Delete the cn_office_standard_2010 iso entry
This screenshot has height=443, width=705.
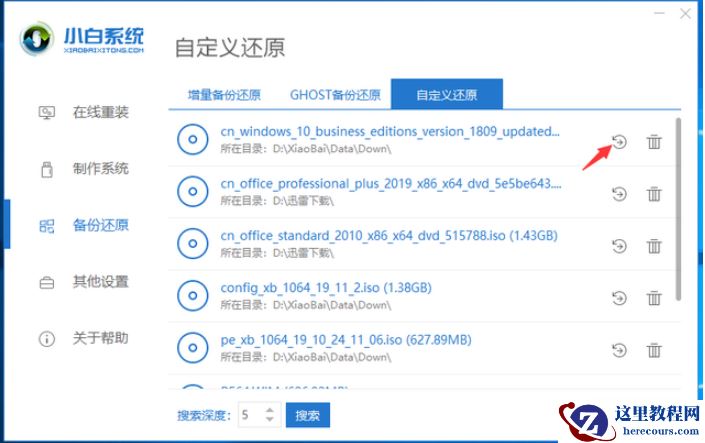[654, 246]
